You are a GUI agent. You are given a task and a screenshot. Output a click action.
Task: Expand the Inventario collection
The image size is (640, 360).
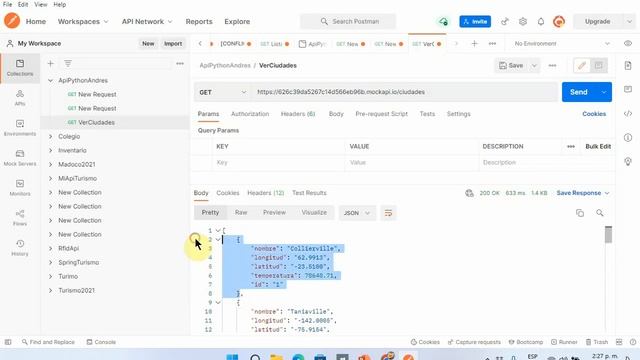[x=51, y=150]
